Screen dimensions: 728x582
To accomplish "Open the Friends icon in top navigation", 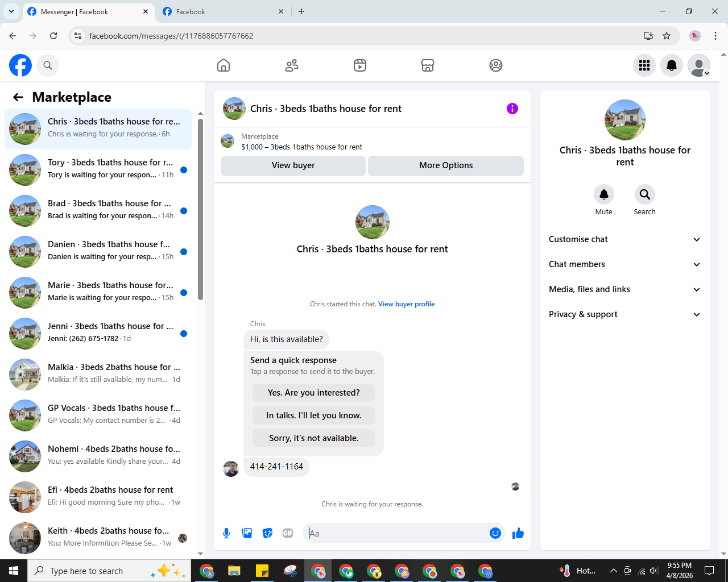I will (292, 65).
